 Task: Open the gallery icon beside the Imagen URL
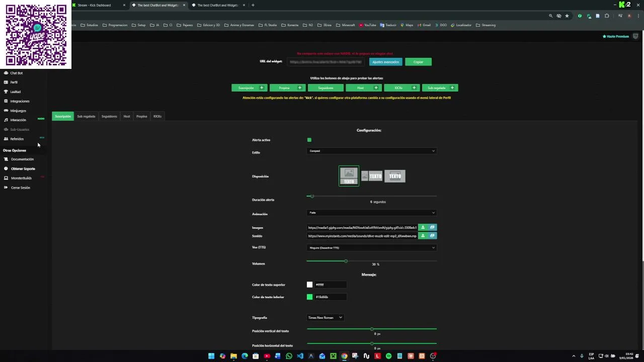tap(432, 227)
